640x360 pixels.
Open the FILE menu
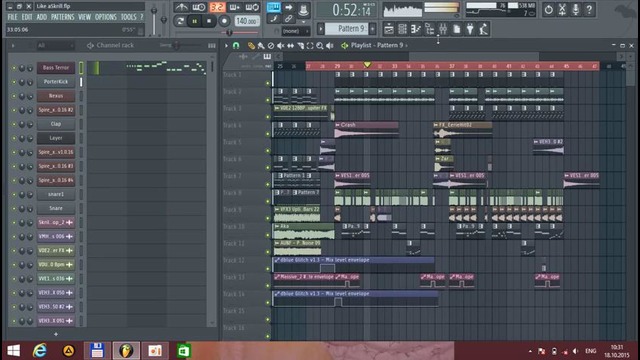(12, 17)
